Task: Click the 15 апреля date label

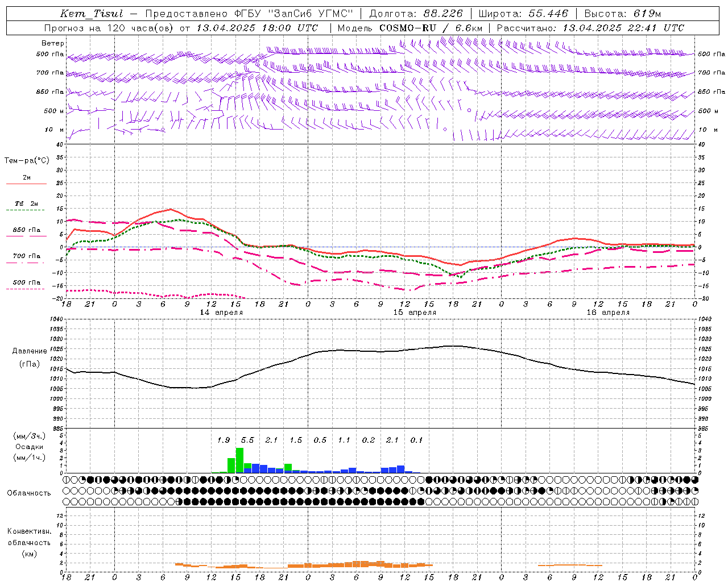Action: click(415, 313)
